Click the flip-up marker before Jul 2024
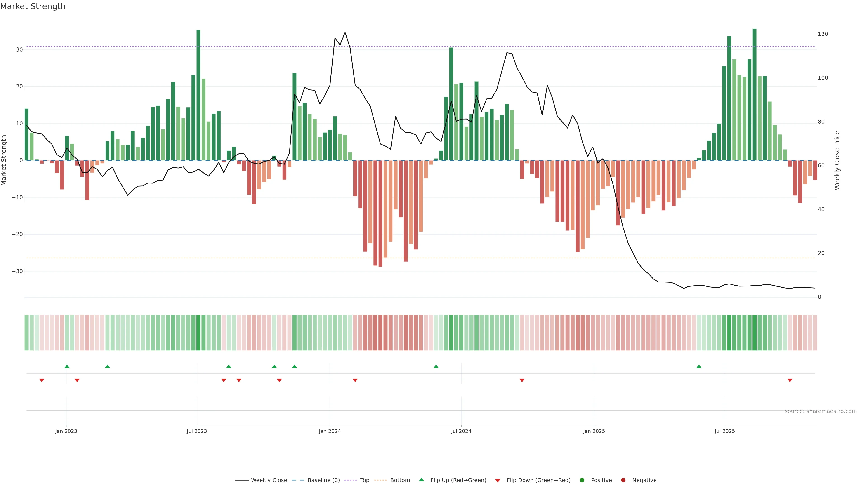 click(436, 366)
